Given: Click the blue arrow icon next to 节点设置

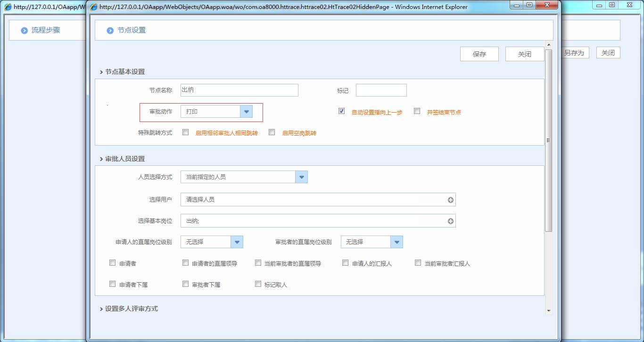Looking at the screenshot, I should (109, 30).
